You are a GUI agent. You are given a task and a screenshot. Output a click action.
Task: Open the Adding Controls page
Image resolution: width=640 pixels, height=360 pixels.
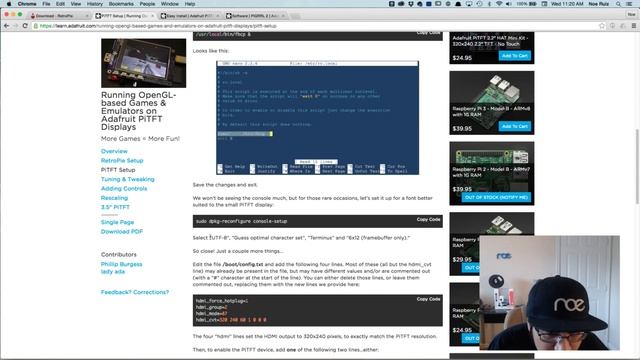point(124,189)
